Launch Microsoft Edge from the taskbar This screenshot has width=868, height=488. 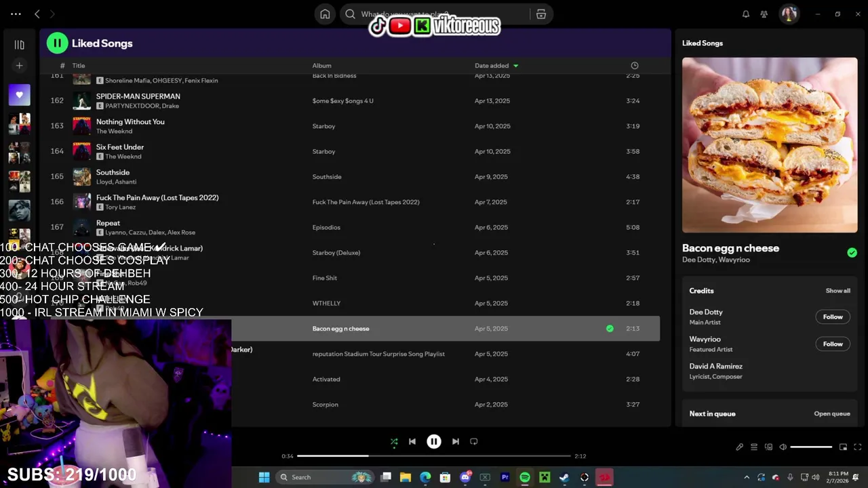tap(425, 477)
